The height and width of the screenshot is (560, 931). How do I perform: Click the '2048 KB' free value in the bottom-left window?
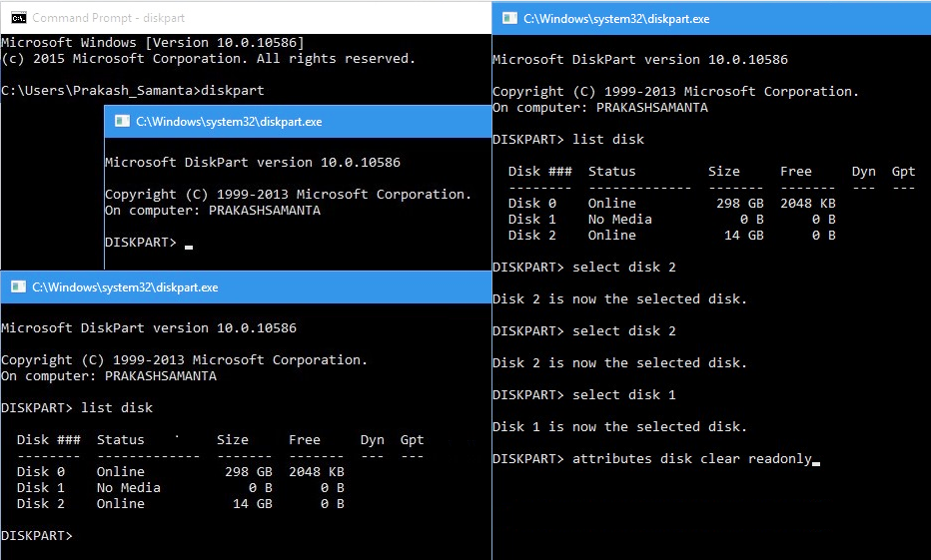point(317,471)
